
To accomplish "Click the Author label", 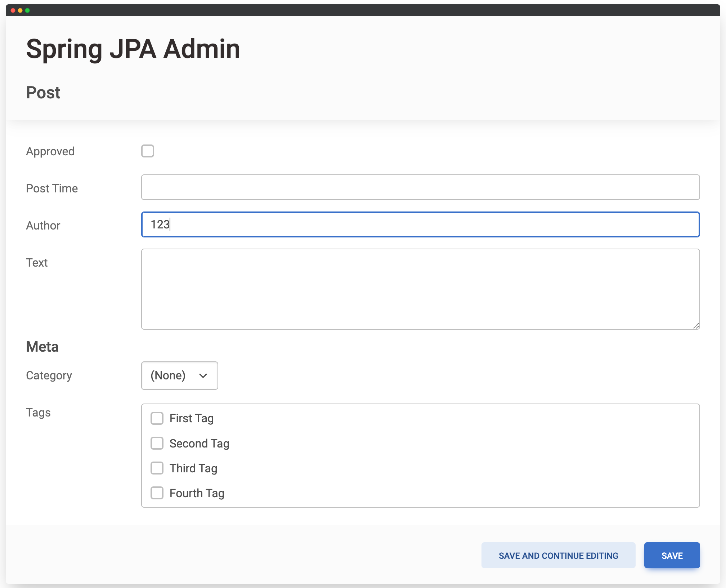I will 43,226.
